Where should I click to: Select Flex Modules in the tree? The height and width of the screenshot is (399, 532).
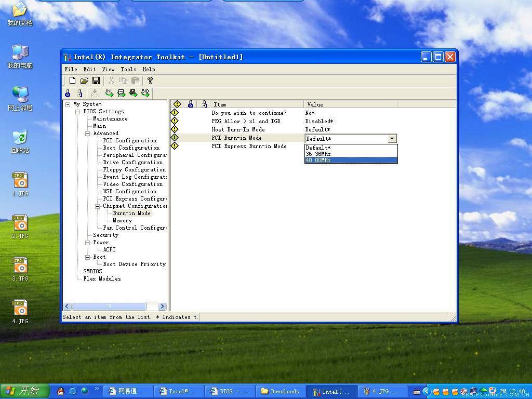102,278
